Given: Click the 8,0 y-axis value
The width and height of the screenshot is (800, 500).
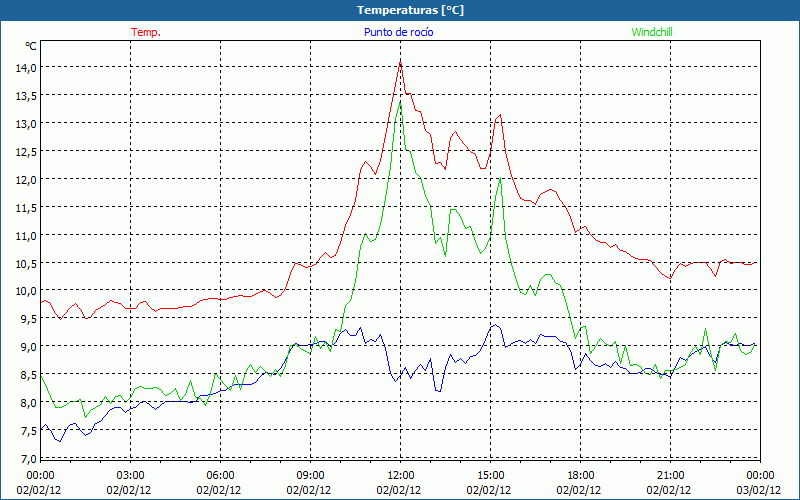Looking at the screenshot, I should pos(28,403).
